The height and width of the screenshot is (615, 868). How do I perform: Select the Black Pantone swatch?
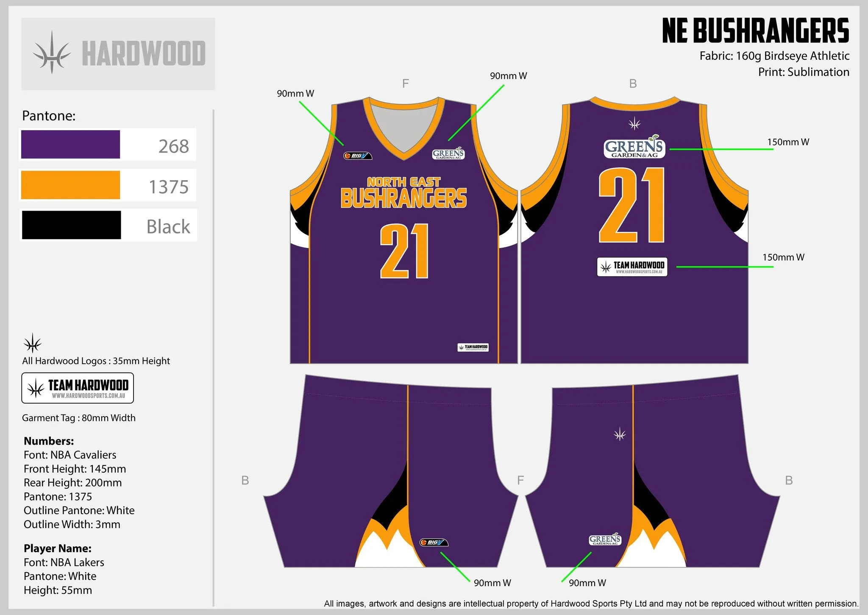point(71,225)
